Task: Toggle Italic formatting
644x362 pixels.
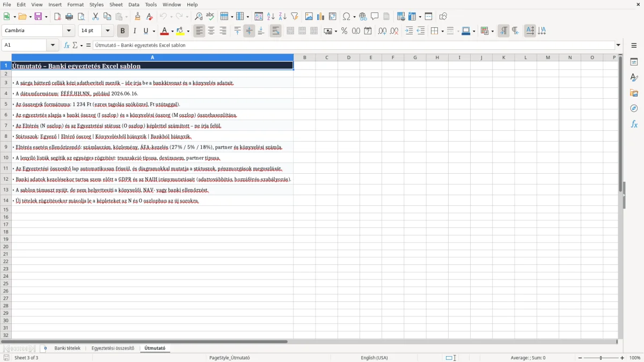Action: point(135,31)
